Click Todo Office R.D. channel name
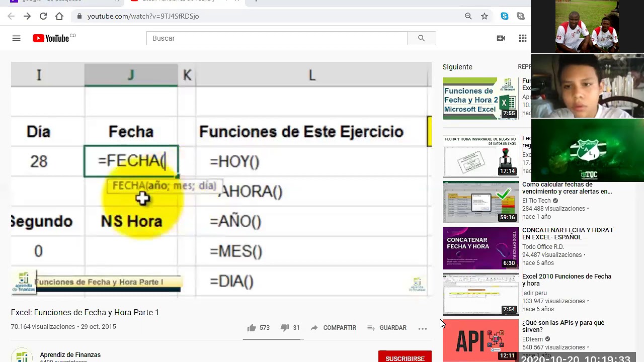644x362 pixels. pos(543,247)
